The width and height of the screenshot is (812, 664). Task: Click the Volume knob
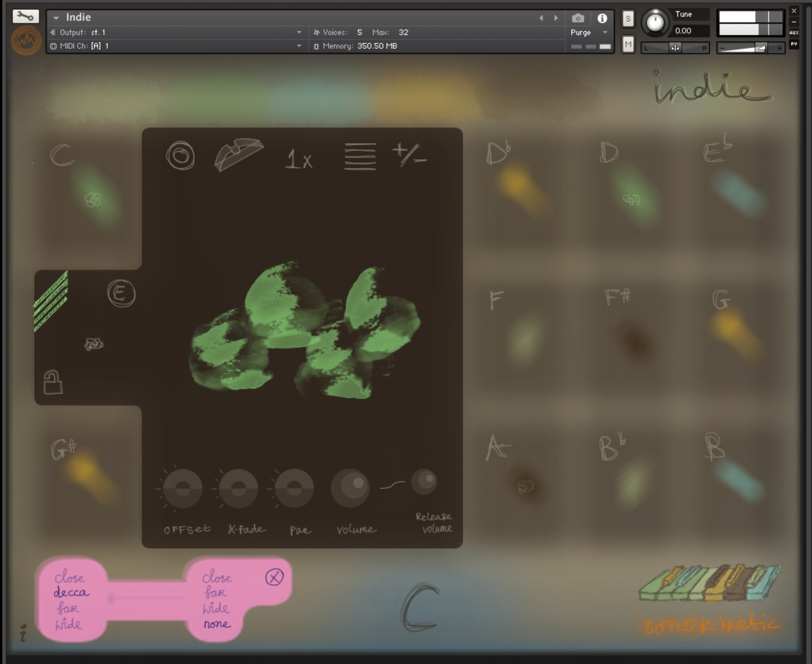coord(350,488)
